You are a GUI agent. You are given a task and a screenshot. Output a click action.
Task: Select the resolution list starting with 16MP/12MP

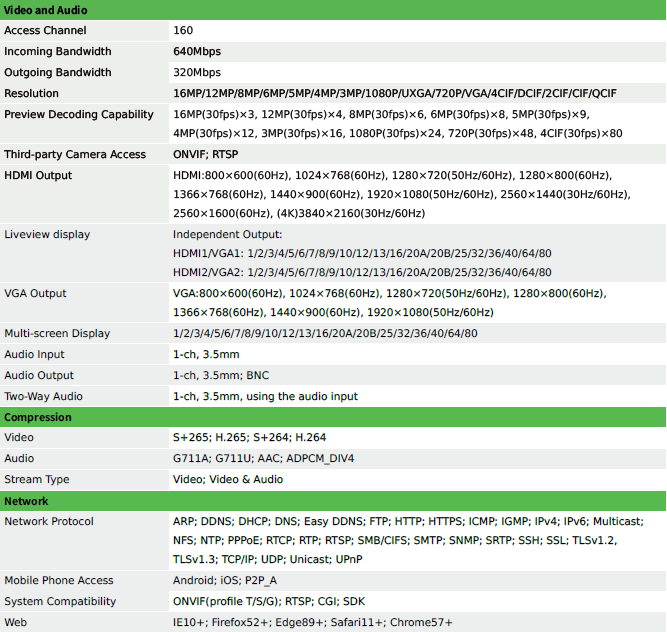(x=395, y=93)
